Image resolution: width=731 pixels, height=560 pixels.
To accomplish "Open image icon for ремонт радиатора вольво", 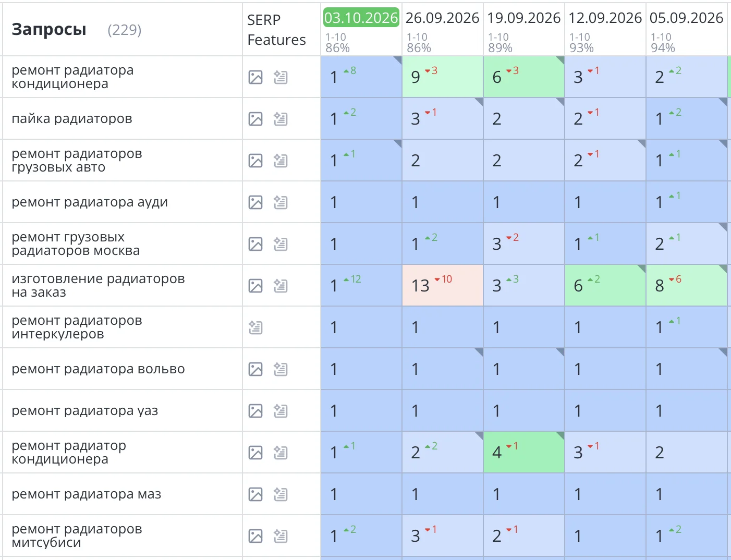I will [x=255, y=369].
